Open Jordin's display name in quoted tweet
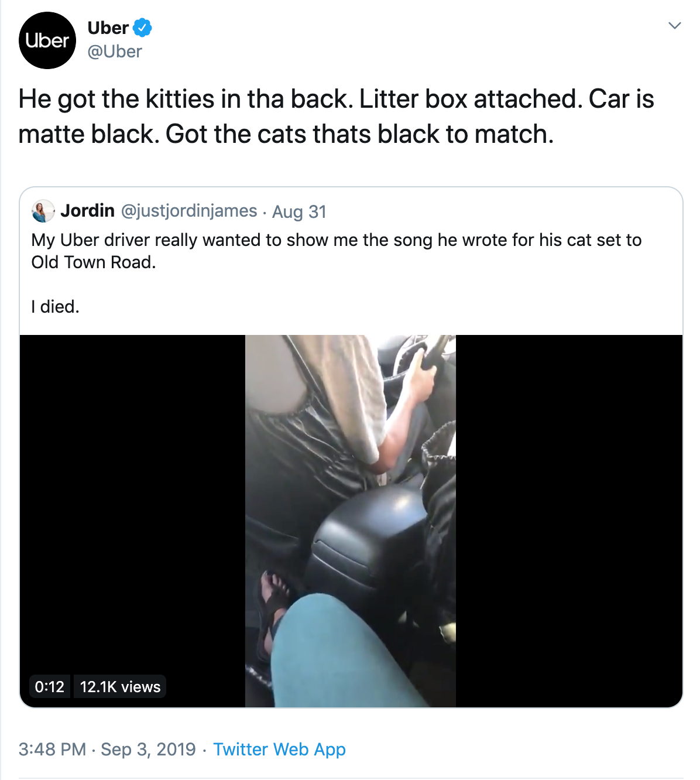Viewport: 700px width, 780px height. 87,211
